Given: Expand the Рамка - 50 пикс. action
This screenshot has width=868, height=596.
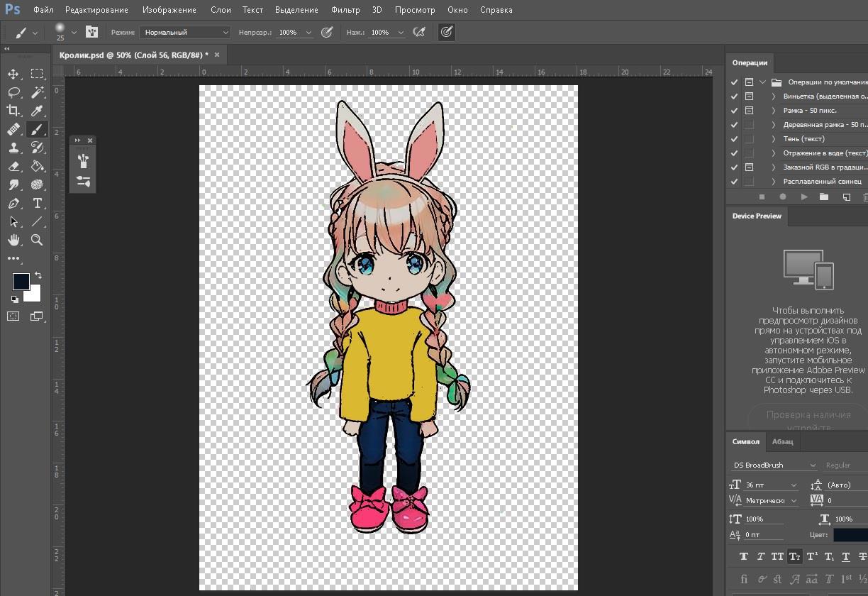Looking at the screenshot, I should pos(773,111).
